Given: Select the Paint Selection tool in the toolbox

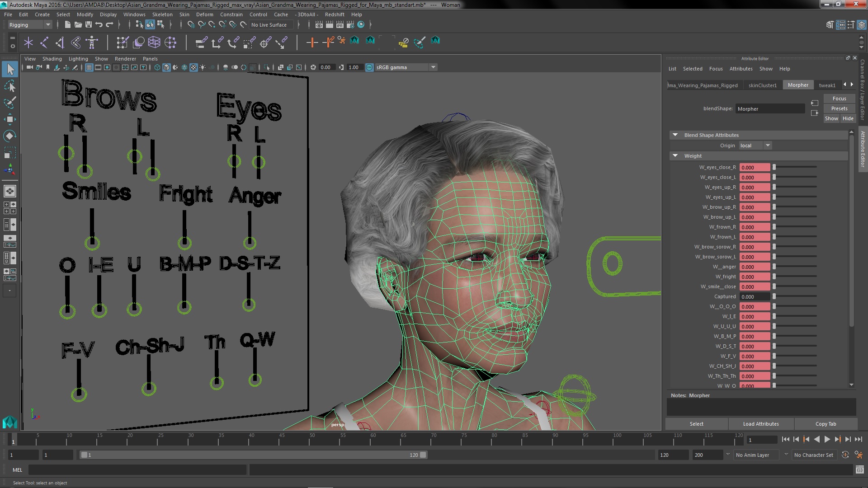Looking at the screenshot, I should pos(10,103).
